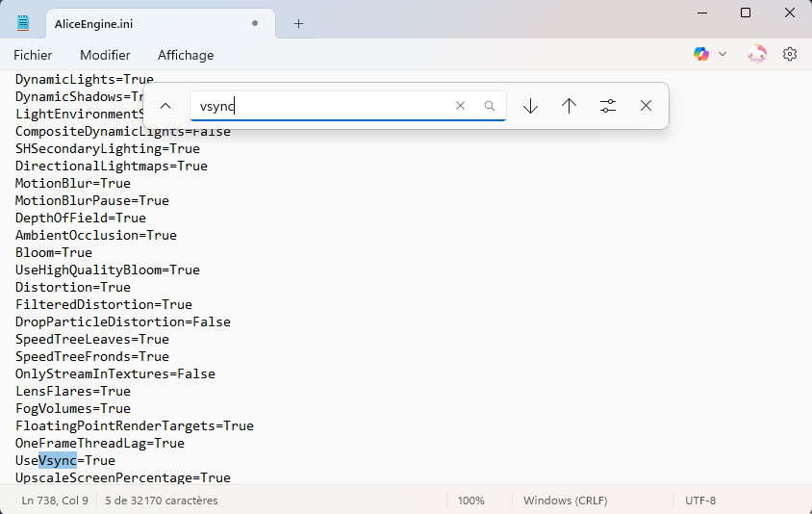Viewport: 812px width, 514px height.
Task: Click the MotionBlurPause=True line
Action: point(92,200)
